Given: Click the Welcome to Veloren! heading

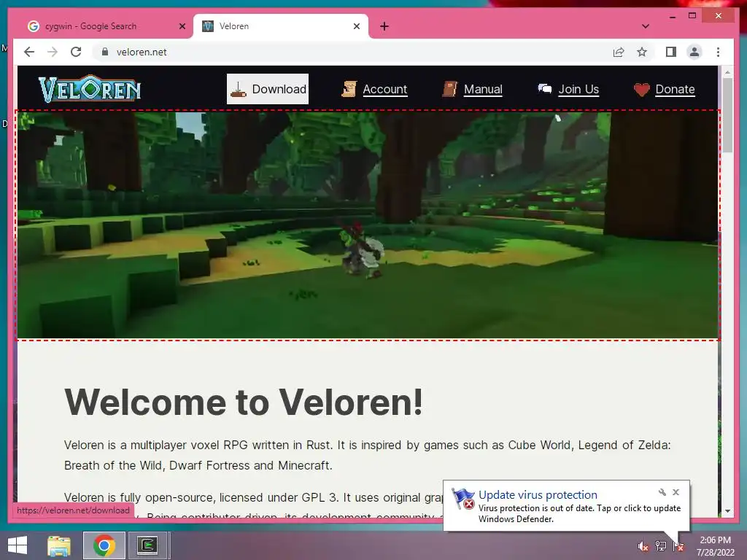Looking at the screenshot, I should (x=244, y=402).
